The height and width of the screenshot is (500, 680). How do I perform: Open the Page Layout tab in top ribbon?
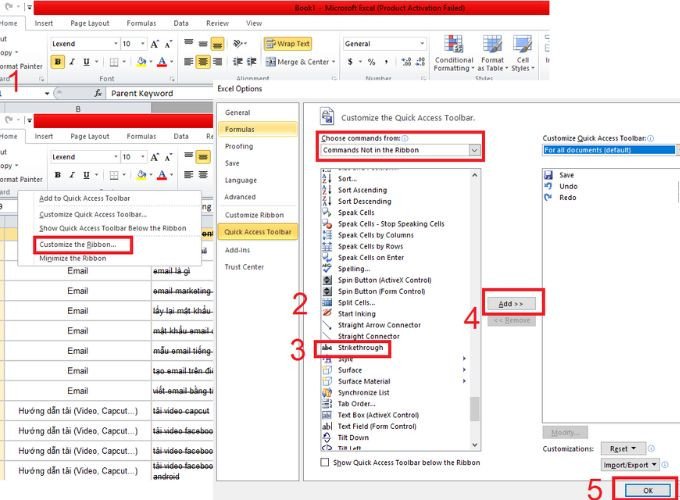90,23
